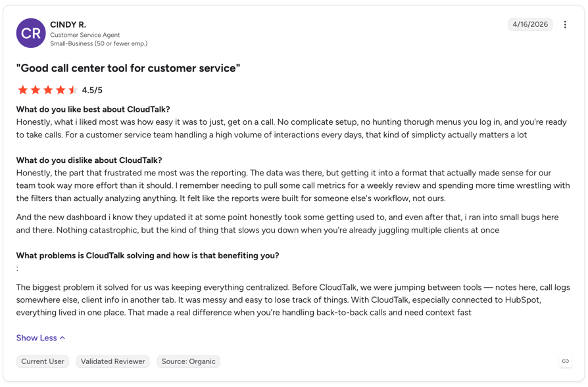Click the 4.5/5 rating text
Screen dimensions: 588x387
(x=92, y=90)
